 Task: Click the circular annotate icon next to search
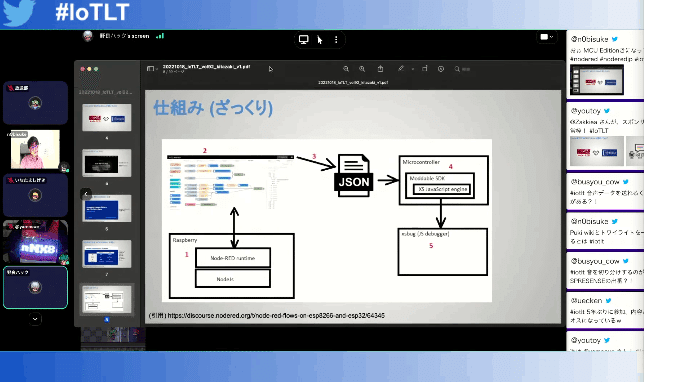(441, 69)
